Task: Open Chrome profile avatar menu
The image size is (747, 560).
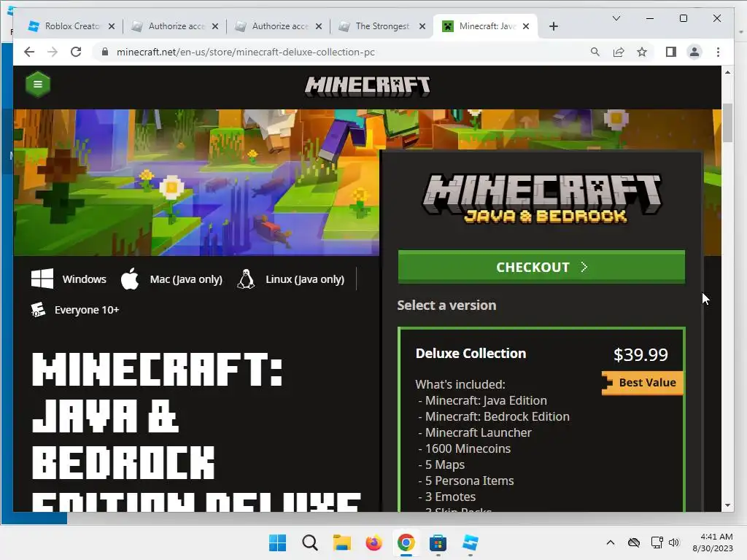Action: [x=694, y=52]
